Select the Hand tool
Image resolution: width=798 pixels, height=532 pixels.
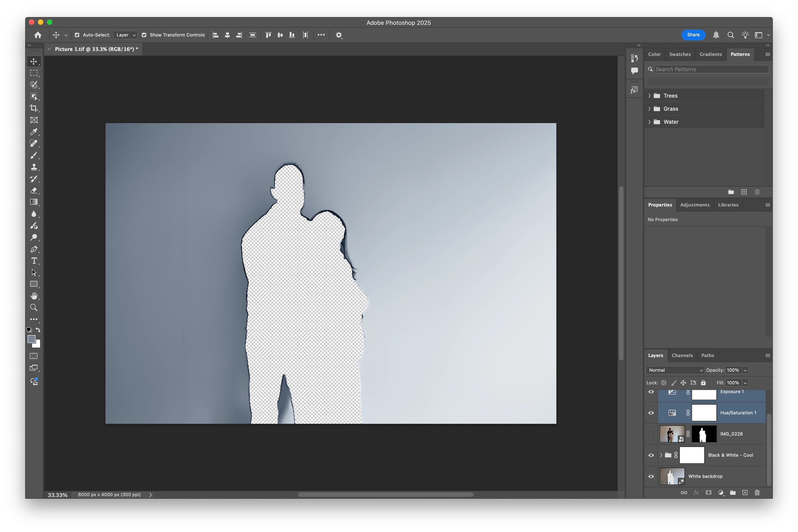point(34,296)
